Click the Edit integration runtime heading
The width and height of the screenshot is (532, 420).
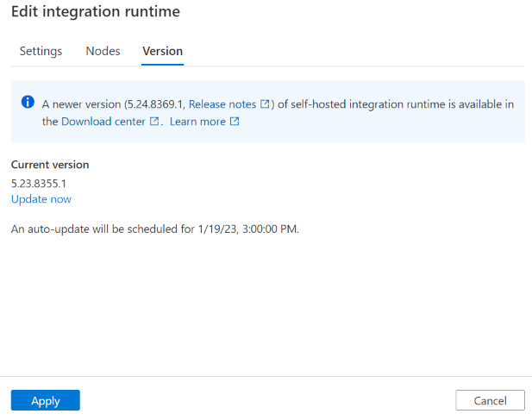(96, 12)
